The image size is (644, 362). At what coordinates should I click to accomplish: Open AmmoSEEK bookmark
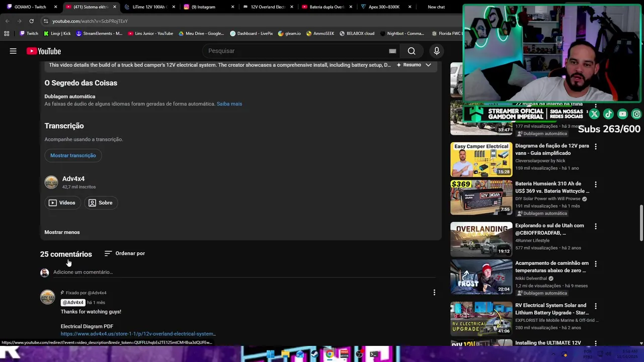coord(320,34)
